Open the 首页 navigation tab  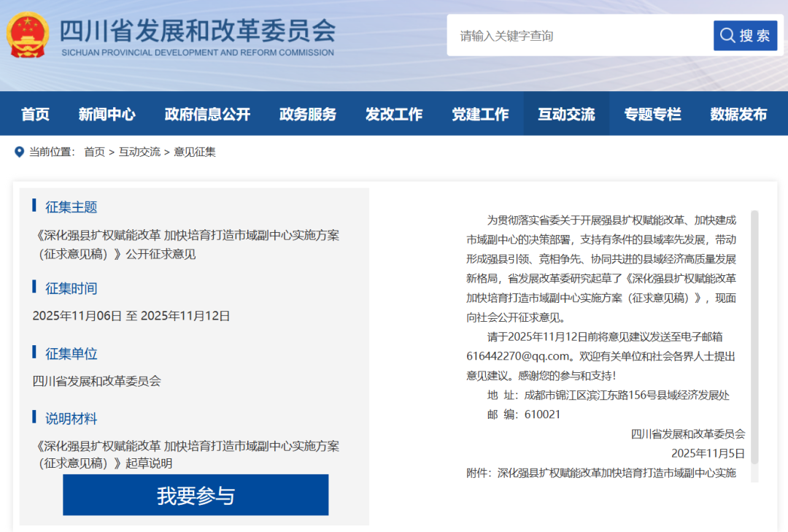click(x=35, y=114)
